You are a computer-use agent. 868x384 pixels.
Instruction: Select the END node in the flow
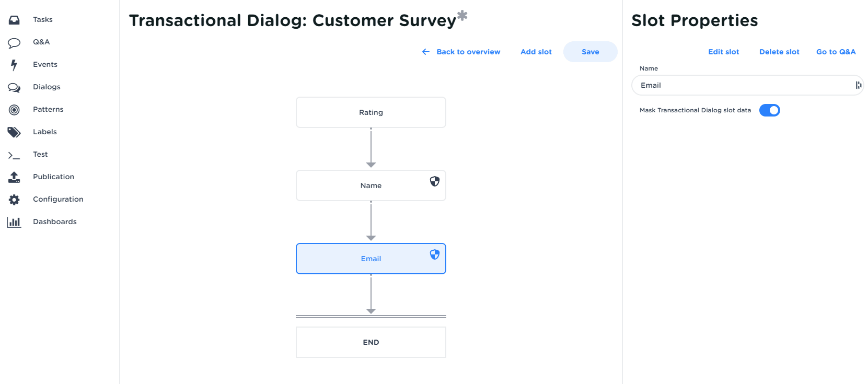coord(371,342)
